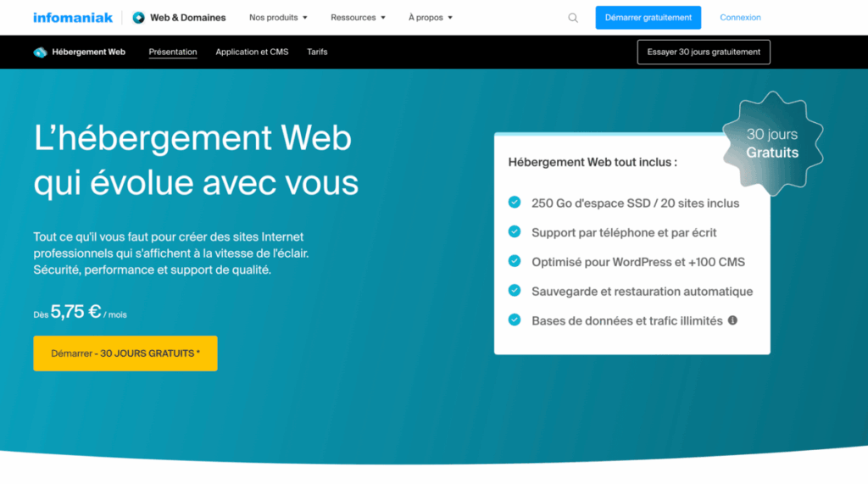Viewport: 868px width, 484px height.
Task: Click yellow Démarrer - 30 JOURS GRATUITS button
Action: pyautogui.click(x=125, y=353)
